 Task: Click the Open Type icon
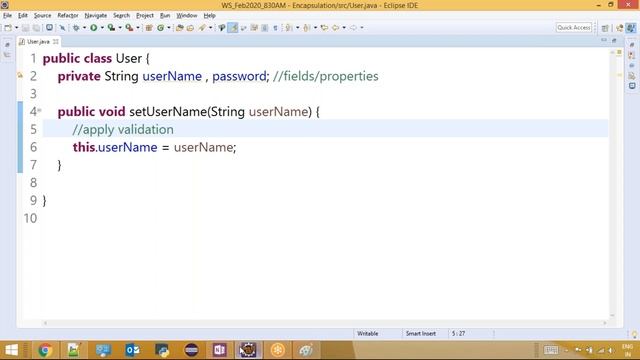coord(180,28)
